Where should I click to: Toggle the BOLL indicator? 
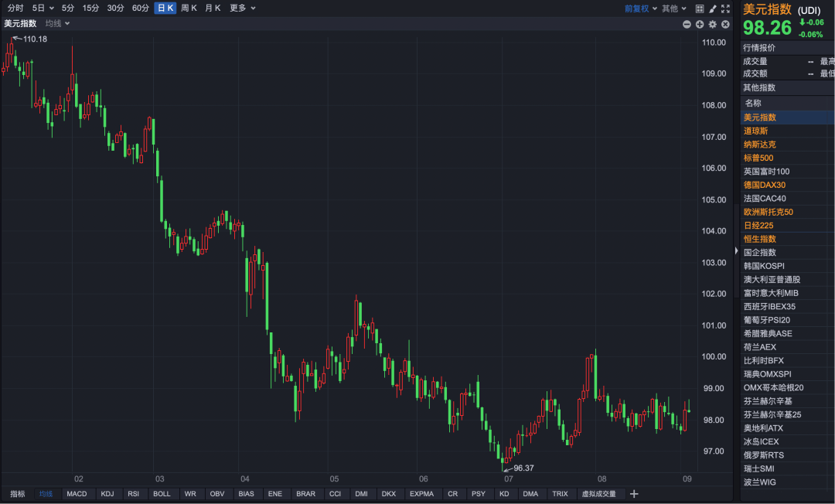click(x=162, y=494)
